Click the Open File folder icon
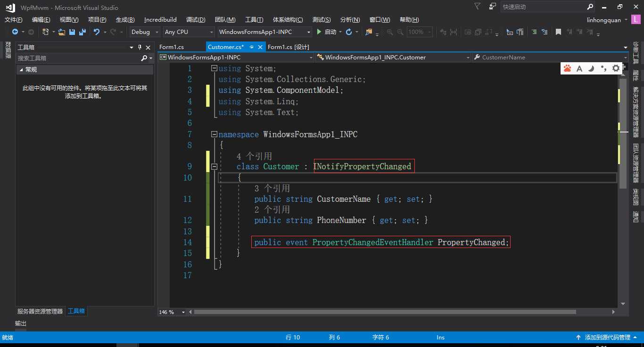Image resolution: width=644 pixels, height=347 pixels. tap(62, 32)
